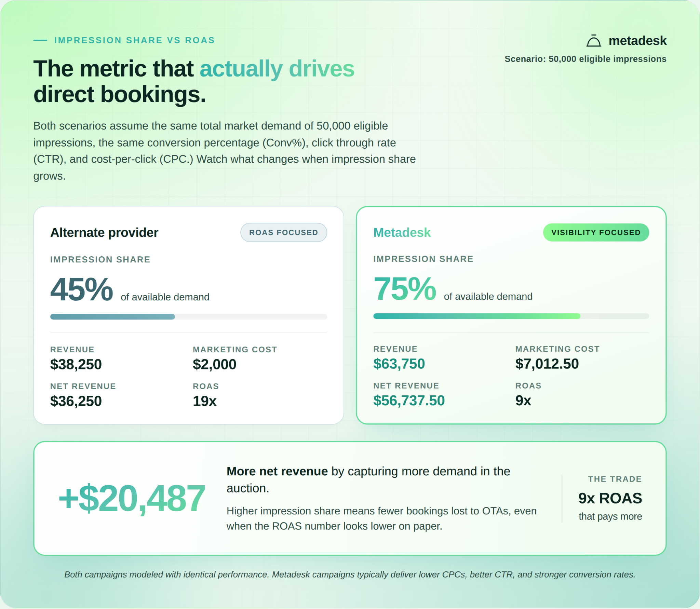This screenshot has height=609, width=700.
Task: Click the $63,750 revenue value
Action: point(399,364)
